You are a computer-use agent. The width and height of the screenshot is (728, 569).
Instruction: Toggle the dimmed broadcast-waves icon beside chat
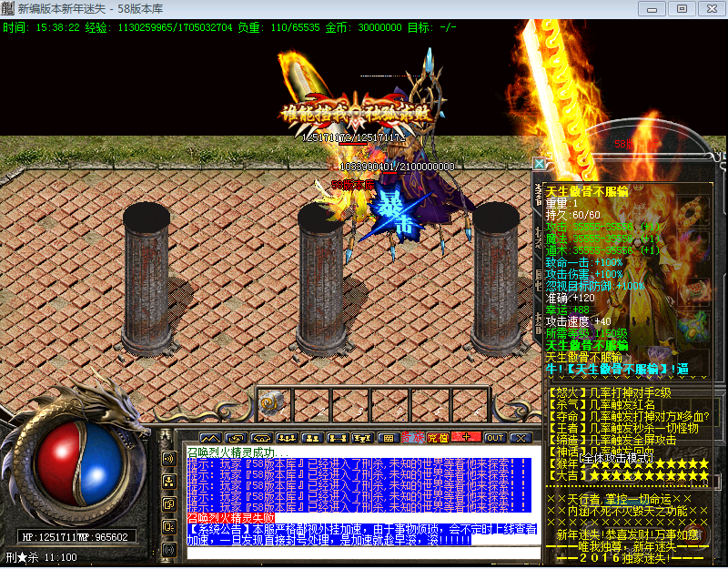click(168, 550)
